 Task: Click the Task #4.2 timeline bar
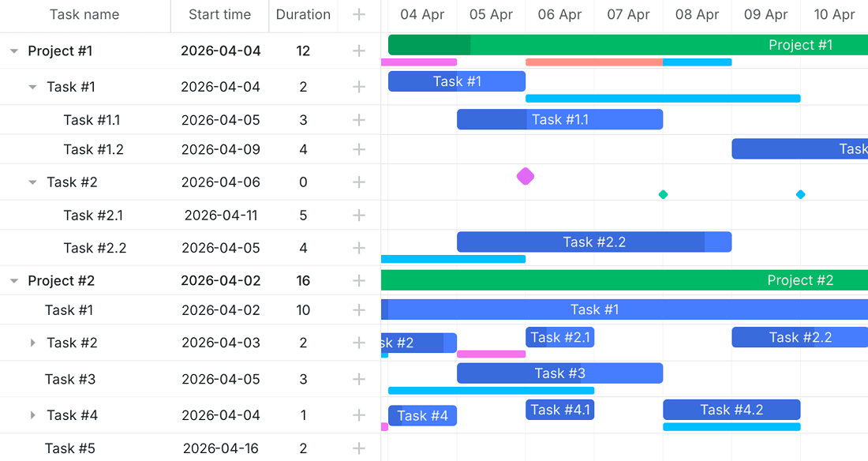point(731,410)
